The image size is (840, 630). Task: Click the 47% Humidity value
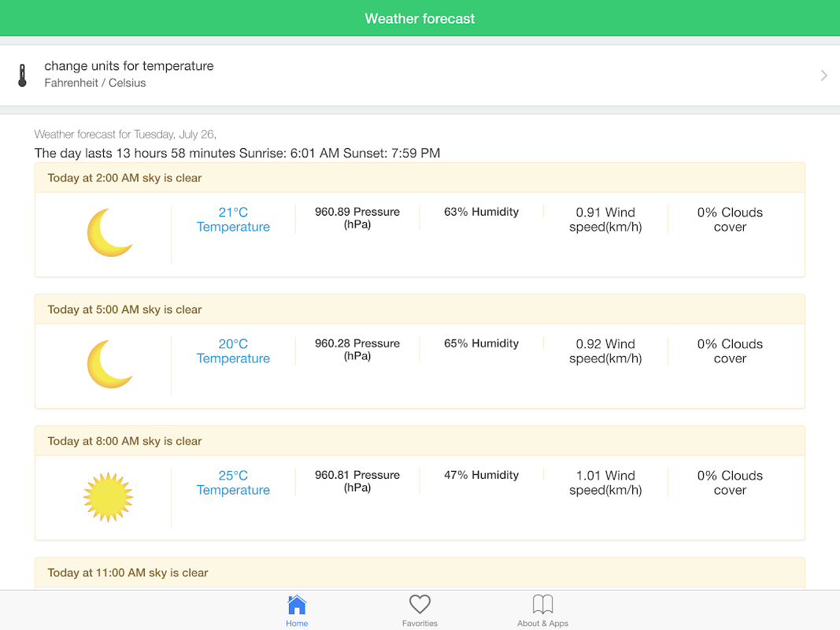481,475
